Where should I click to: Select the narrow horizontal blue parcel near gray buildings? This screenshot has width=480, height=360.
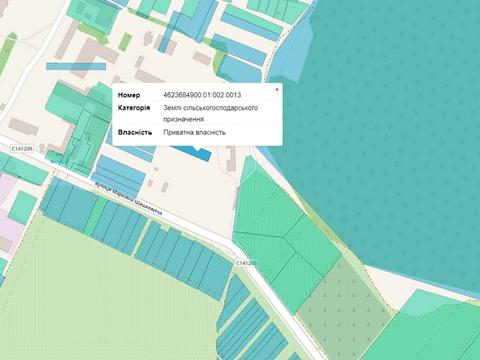(76, 66)
